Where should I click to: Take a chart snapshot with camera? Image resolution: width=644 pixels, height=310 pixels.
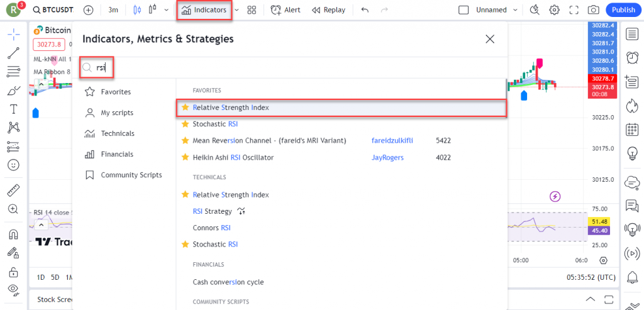click(x=592, y=10)
